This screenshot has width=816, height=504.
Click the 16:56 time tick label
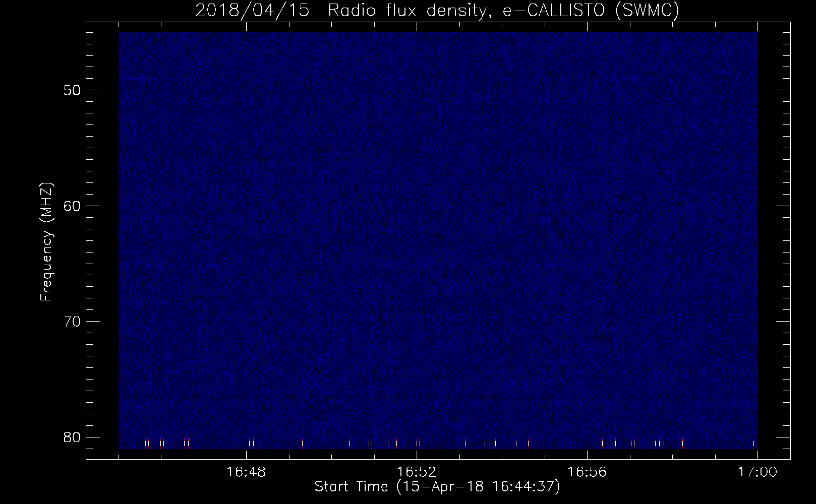(587, 472)
